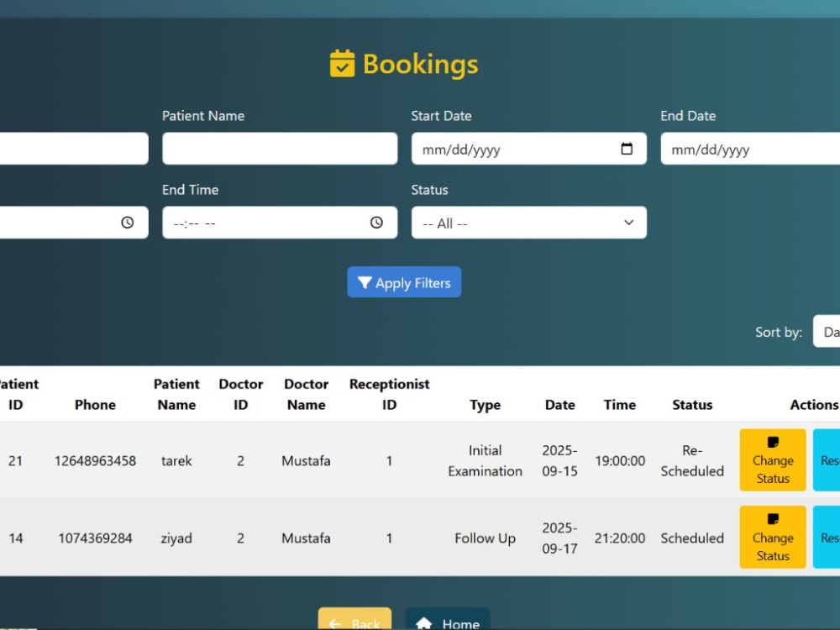Image resolution: width=840 pixels, height=630 pixels.
Task: Click the Doctor Name column header
Action: [x=306, y=394]
